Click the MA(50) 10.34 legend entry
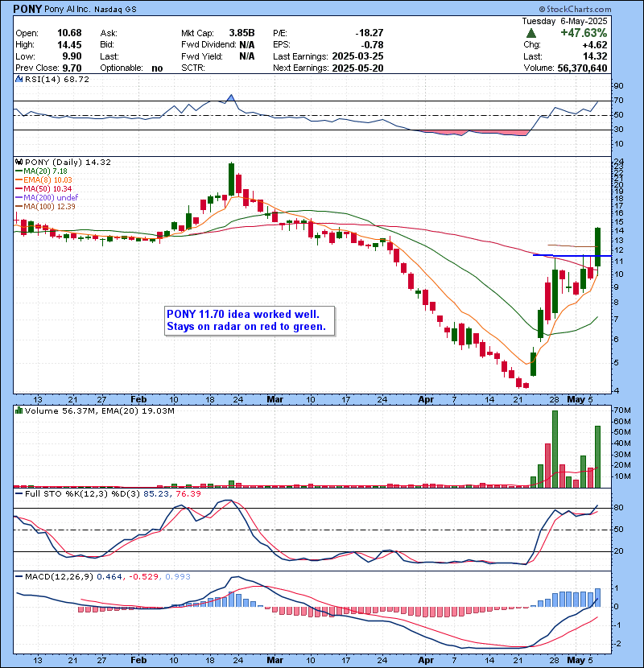This screenshot has height=668, width=644. pyautogui.click(x=43, y=188)
